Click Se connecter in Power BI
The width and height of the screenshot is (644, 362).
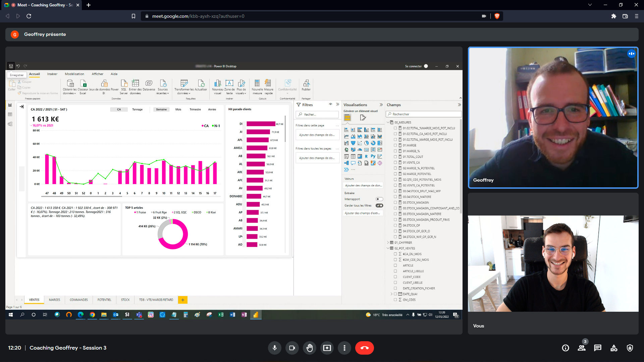coord(413,66)
